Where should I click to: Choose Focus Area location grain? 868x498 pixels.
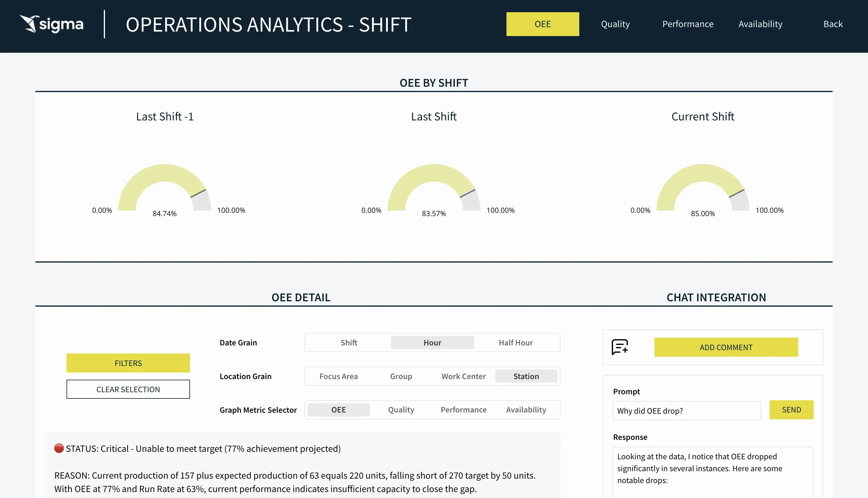(x=338, y=376)
